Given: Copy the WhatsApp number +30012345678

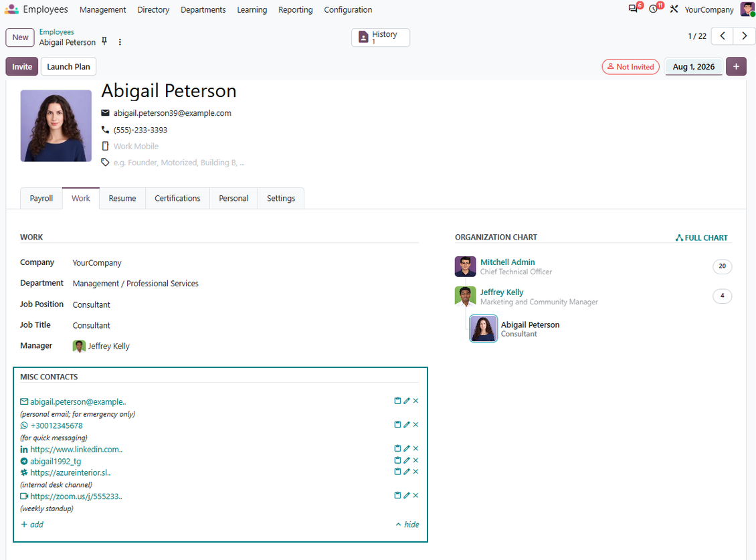Looking at the screenshot, I should (398, 424).
